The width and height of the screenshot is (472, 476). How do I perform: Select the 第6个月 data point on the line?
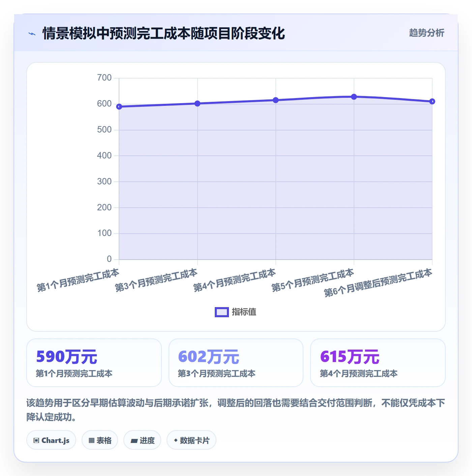click(432, 101)
